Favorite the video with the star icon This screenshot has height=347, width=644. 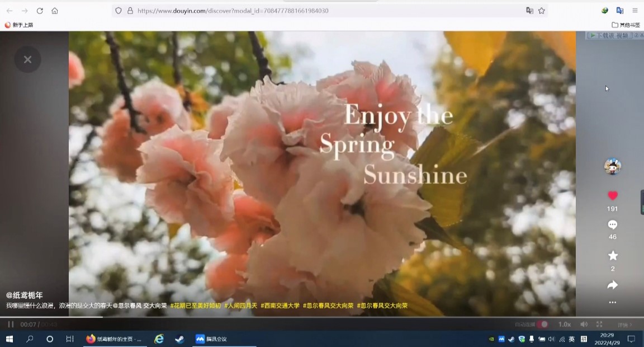[613, 256]
